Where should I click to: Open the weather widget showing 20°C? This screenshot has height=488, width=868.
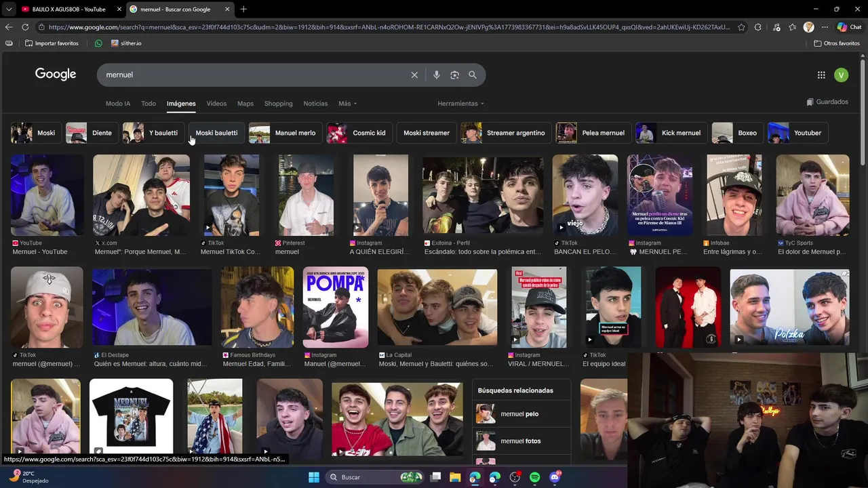click(x=28, y=477)
